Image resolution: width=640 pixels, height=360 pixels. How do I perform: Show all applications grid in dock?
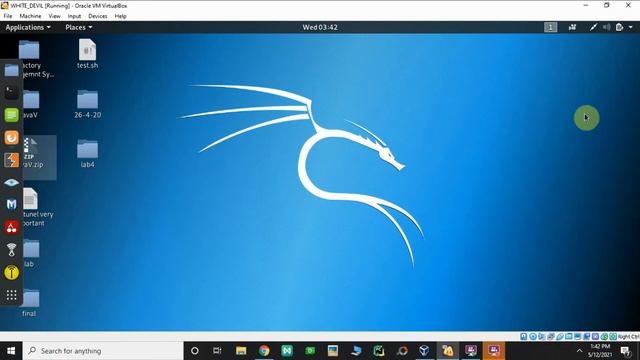(11, 295)
